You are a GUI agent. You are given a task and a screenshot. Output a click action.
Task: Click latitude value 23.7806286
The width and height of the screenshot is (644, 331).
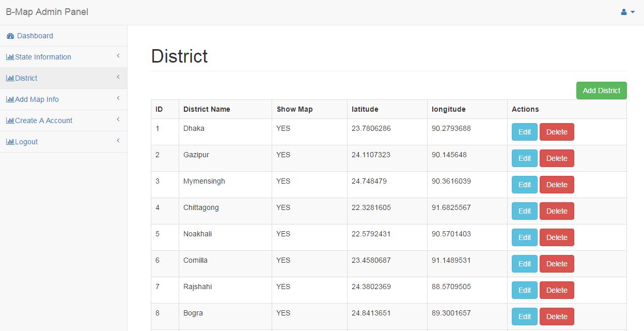click(371, 128)
